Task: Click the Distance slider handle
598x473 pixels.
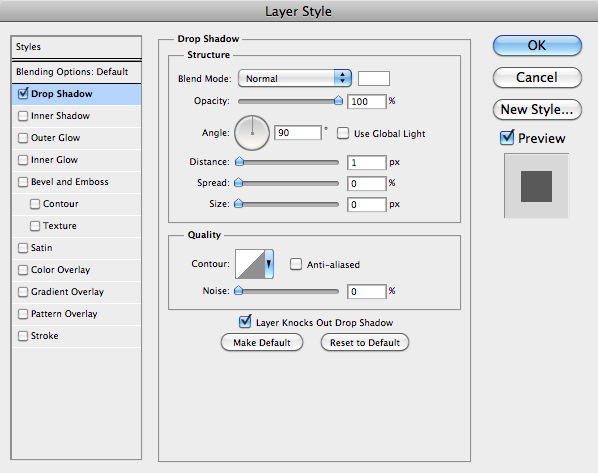Action: point(240,161)
